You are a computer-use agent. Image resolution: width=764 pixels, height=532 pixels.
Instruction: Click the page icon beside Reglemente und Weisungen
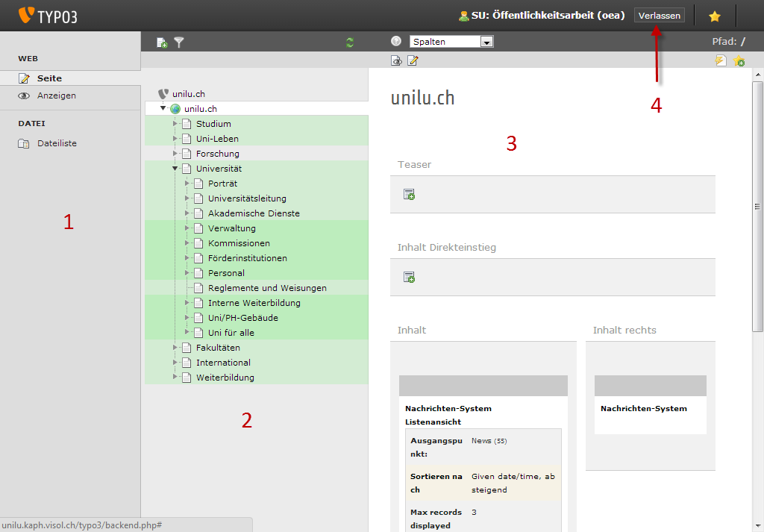click(x=198, y=288)
